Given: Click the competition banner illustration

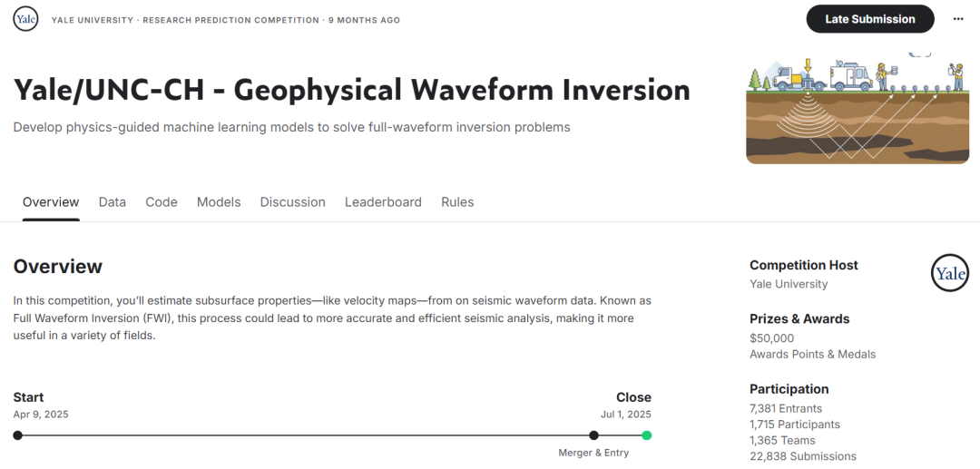Looking at the screenshot, I should pos(857,111).
